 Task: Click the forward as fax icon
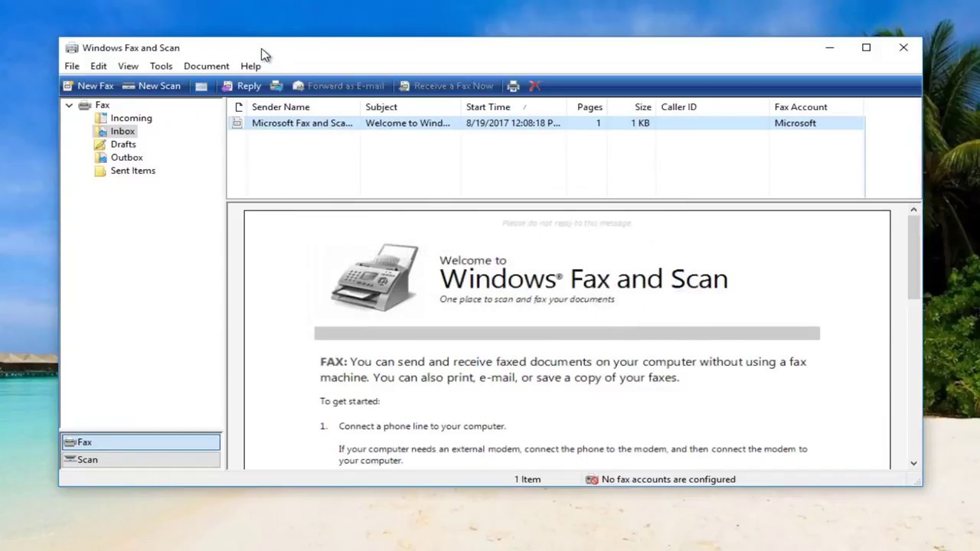[x=276, y=86]
